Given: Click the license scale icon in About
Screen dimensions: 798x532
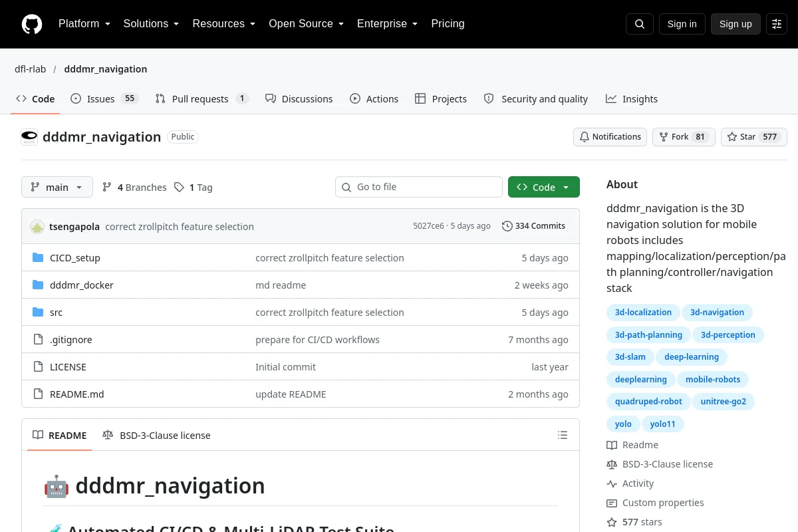Looking at the screenshot, I should click(x=612, y=464).
